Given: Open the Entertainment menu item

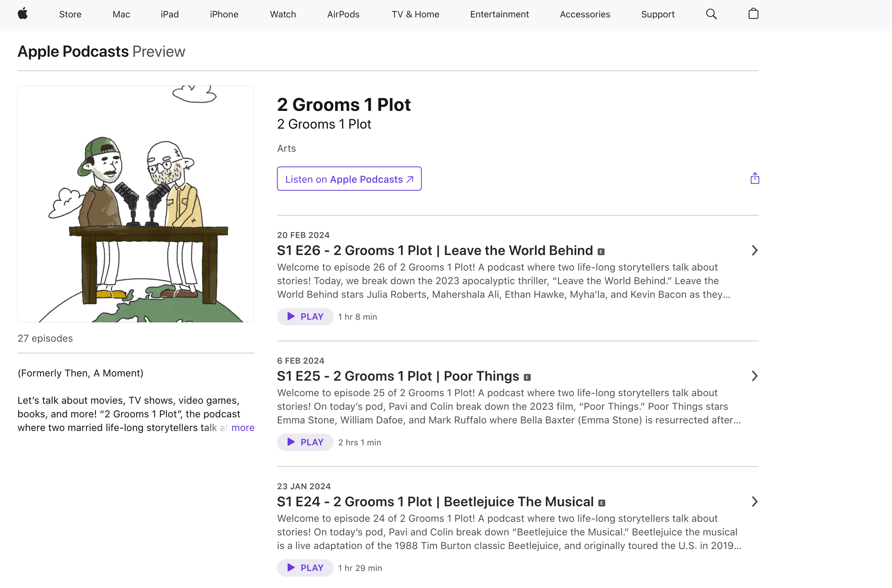Looking at the screenshot, I should coord(499,14).
